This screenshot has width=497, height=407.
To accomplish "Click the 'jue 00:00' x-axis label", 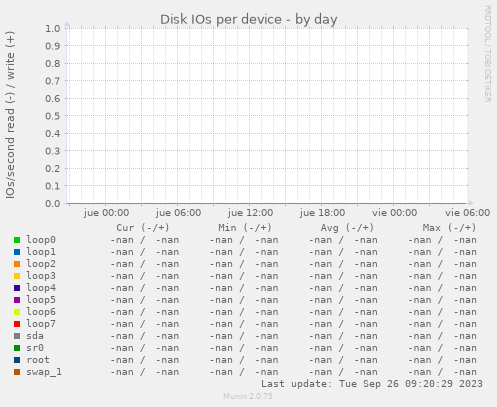I will (x=106, y=213).
